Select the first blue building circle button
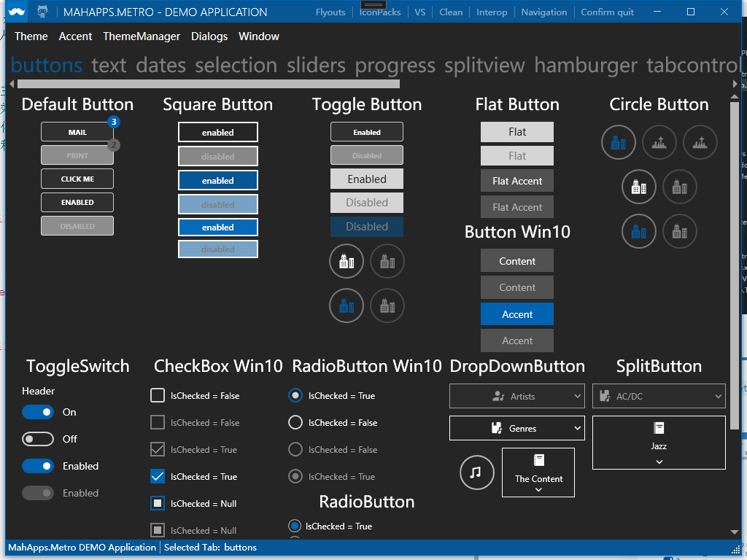Image resolution: width=747 pixels, height=560 pixels. pyautogui.click(x=619, y=142)
